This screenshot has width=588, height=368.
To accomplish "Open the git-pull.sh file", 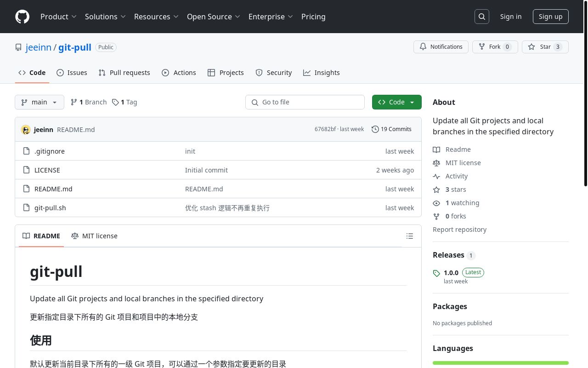I will (50, 208).
